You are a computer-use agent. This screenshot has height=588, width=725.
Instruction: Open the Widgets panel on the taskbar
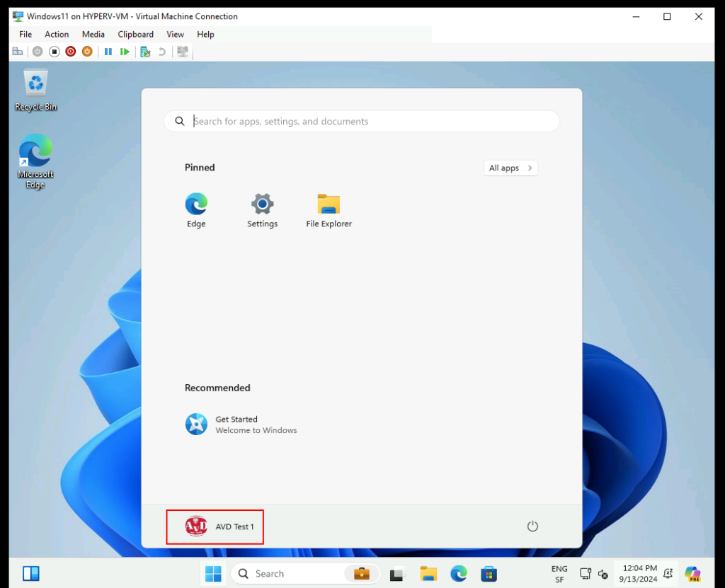point(31,574)
